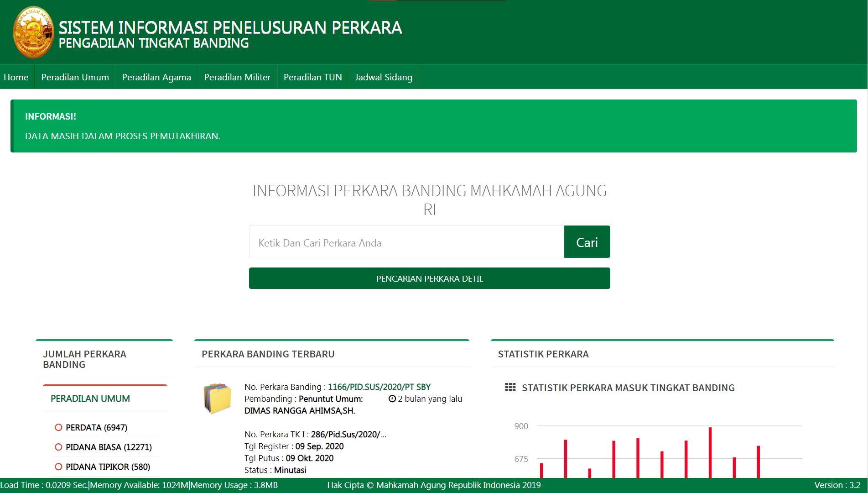The width and height of the screenshot is (868, 493).
Task: Switch to the Jadwal Sidang tab
Action: (x=383, y=77)
